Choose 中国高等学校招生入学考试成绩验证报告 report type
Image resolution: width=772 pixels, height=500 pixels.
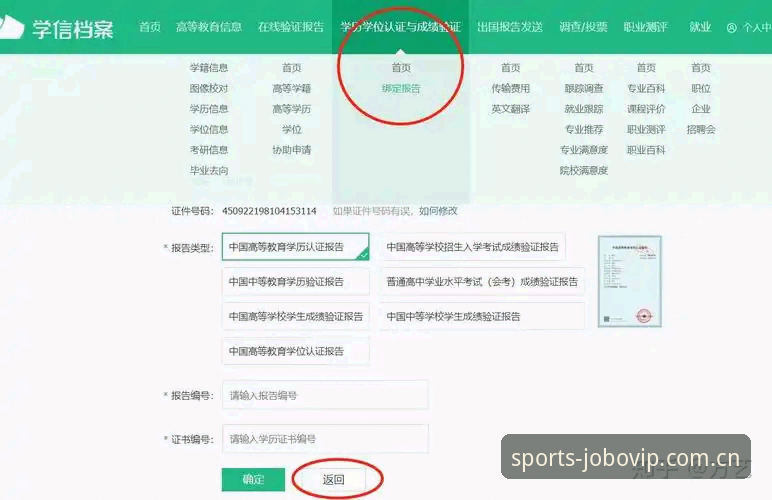[474, 247]
